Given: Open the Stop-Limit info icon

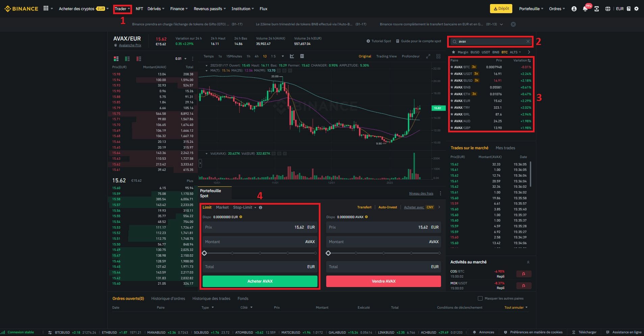Looking at the screenshot, I should 260,208.
